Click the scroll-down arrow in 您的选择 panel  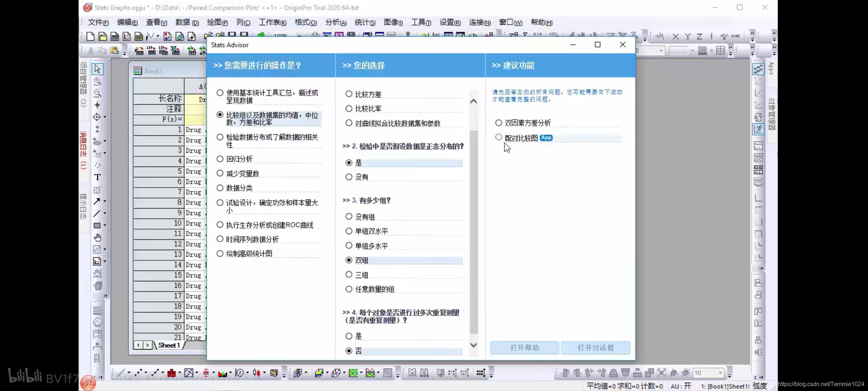coord(473,345)
